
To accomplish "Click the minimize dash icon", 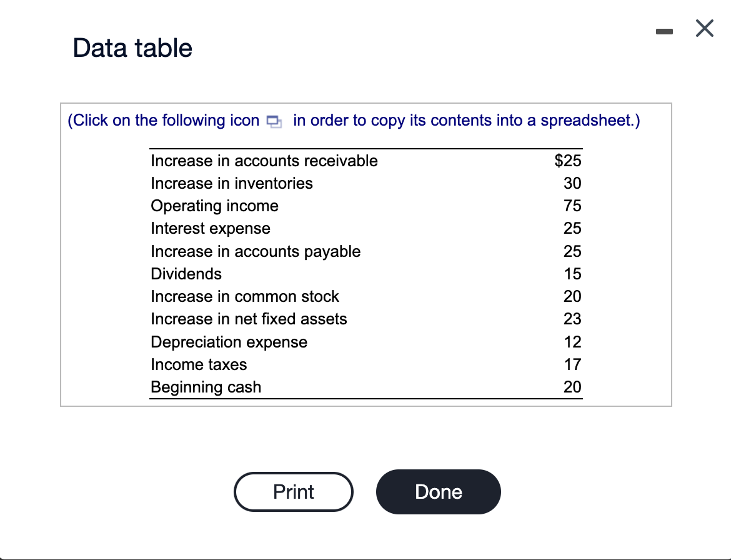I will tap(664, 30).
